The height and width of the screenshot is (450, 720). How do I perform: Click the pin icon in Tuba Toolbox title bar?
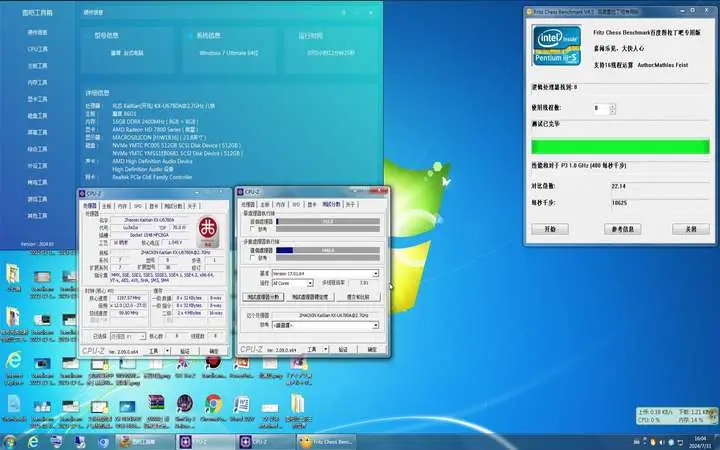click(x=343, y=12)
